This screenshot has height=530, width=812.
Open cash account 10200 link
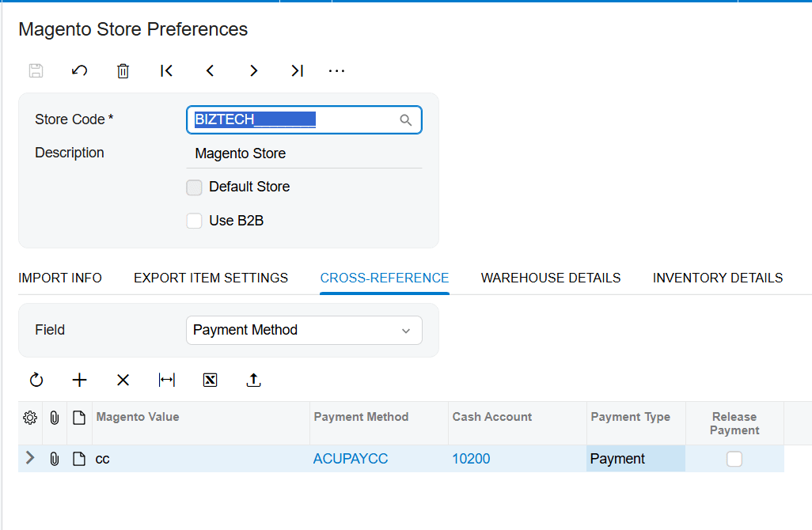click(x=471, y=459)
